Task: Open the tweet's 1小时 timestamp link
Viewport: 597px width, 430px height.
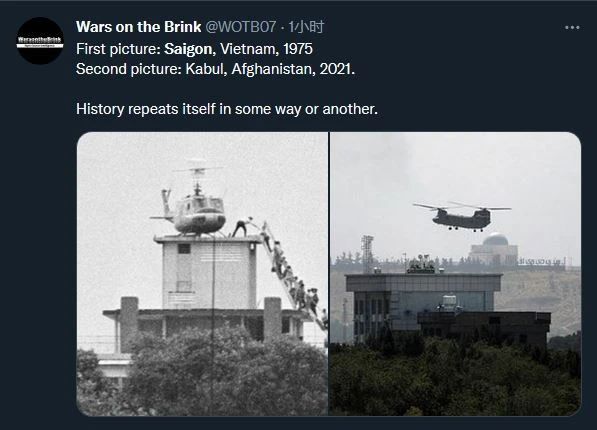Action: (306, 27)
